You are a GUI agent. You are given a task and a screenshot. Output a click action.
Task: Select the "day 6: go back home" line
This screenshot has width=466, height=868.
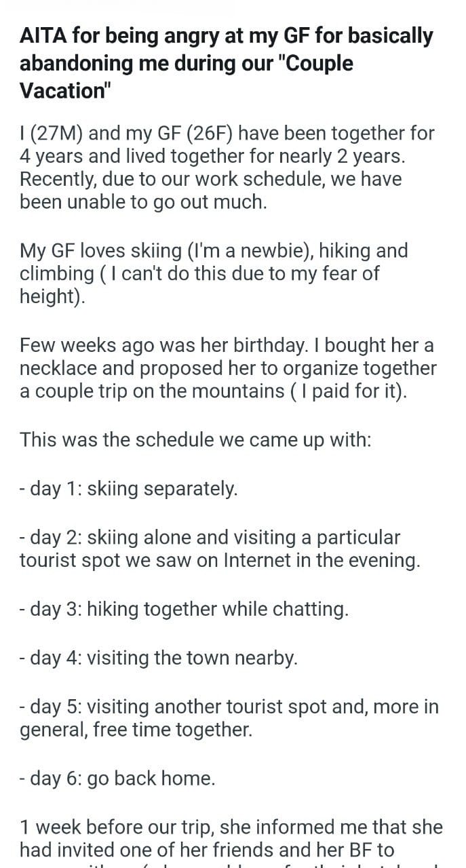click(118, 778)
